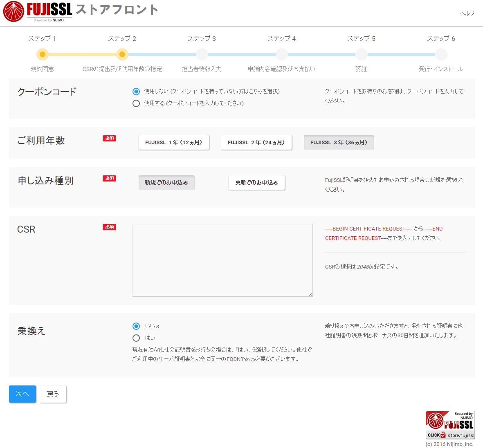The image size is (483, 448).
Task: Select 使用する coupon code radio option
Action: tap(136, 103)
